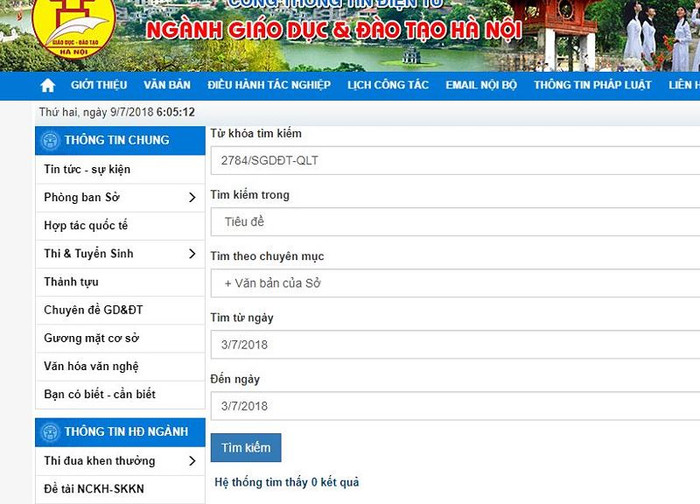Image resolution: width=700 pixels, height=504 pixels.
Task: Click the THÔNG TIN CHUNG header emblem icon
Action: [50, 141]
